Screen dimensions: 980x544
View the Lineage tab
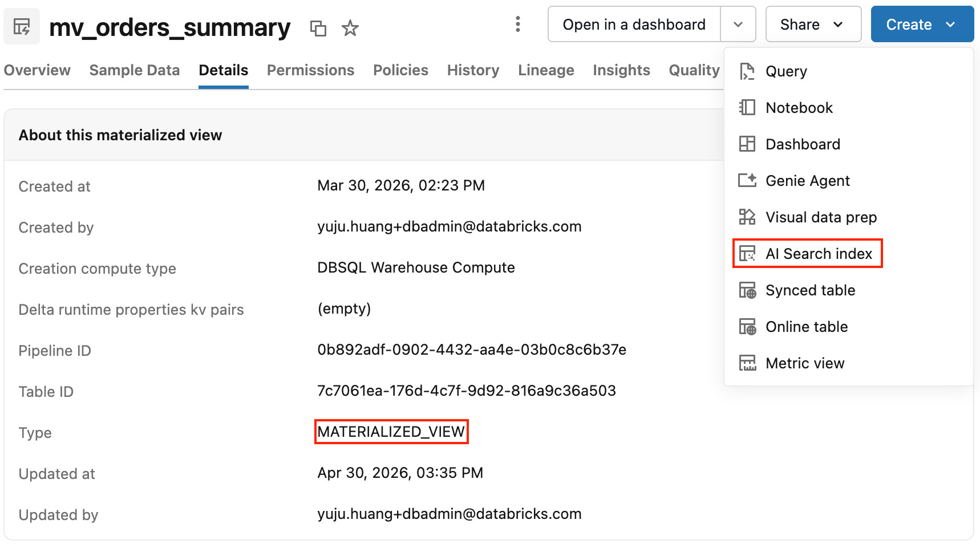point(546,70)
